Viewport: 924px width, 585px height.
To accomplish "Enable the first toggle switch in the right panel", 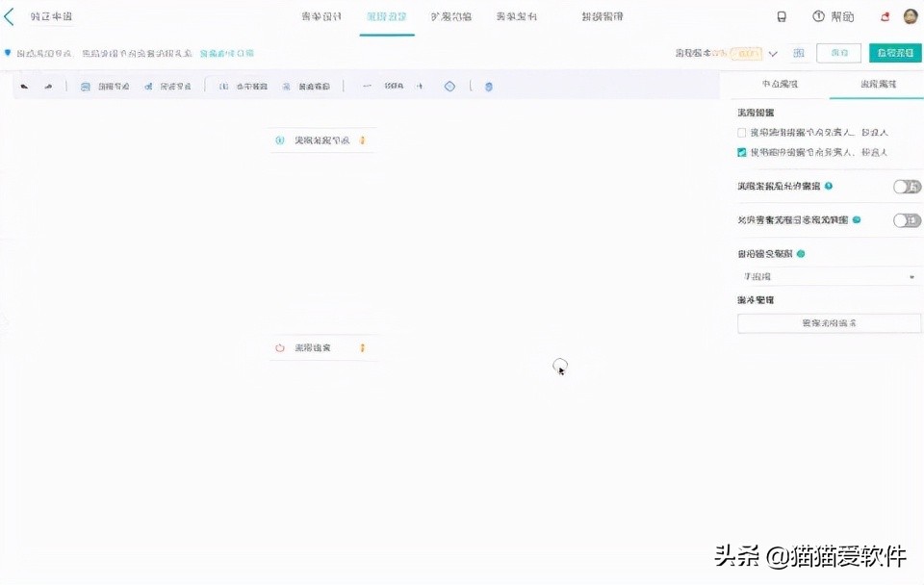I will point(905,187).
